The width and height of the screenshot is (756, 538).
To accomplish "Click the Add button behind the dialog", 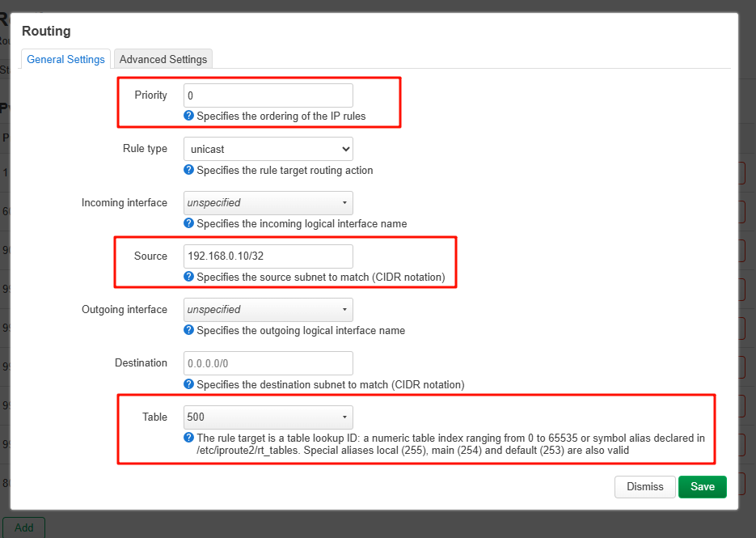I will (23, 527).
